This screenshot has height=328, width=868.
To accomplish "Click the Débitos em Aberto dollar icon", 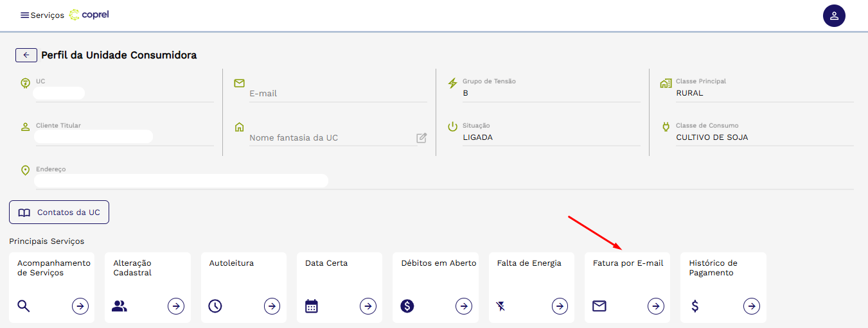I will click(x=407, y=306).
